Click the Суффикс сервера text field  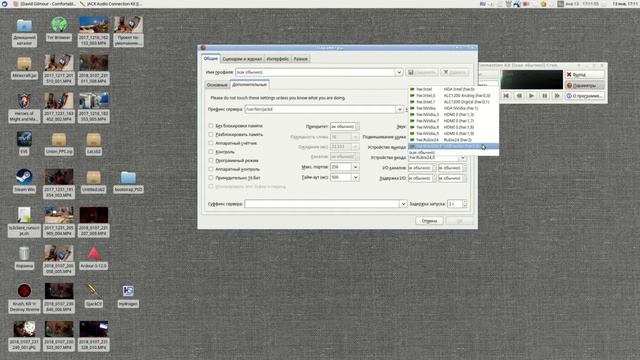click(x=322, y=204)
